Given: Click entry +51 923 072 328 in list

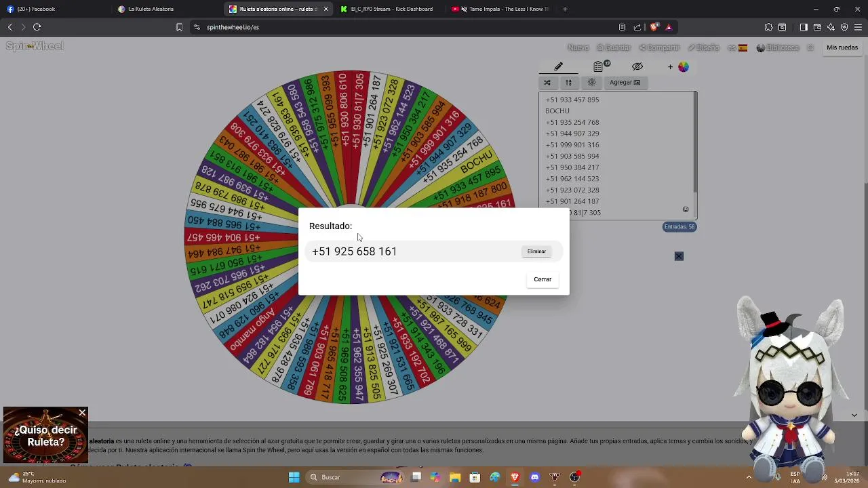Looking at the screenshot, I should [572, 190].
